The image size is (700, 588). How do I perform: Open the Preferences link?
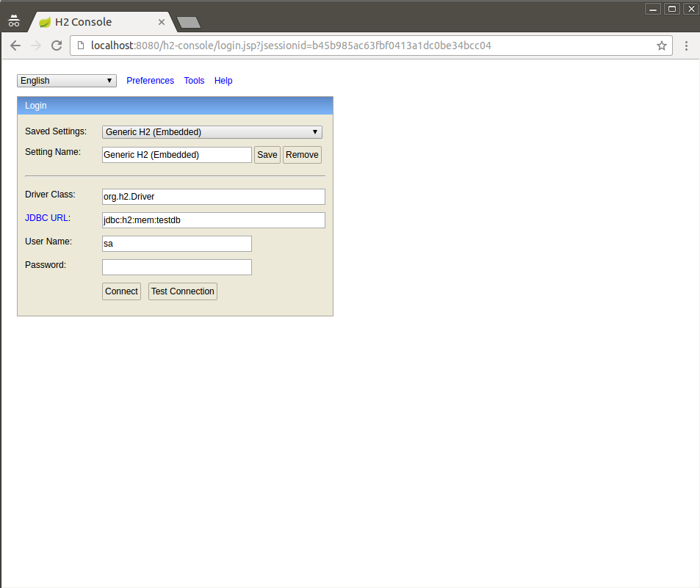point(150,81)
